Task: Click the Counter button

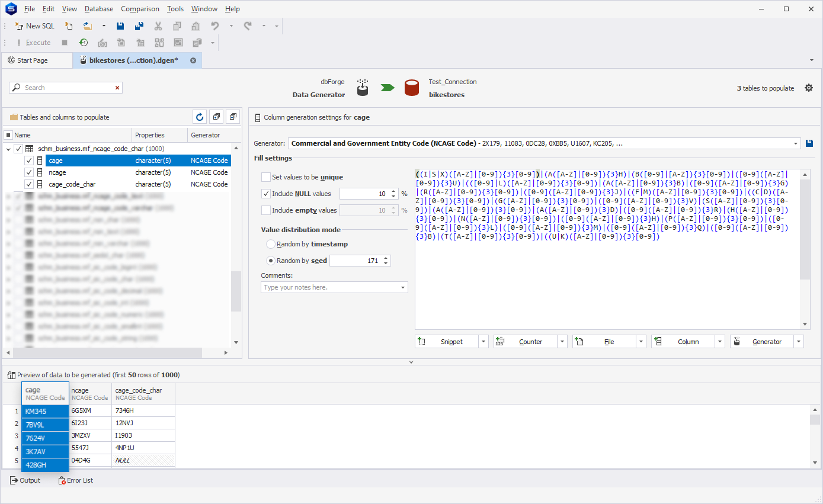Action: [526, 342]
